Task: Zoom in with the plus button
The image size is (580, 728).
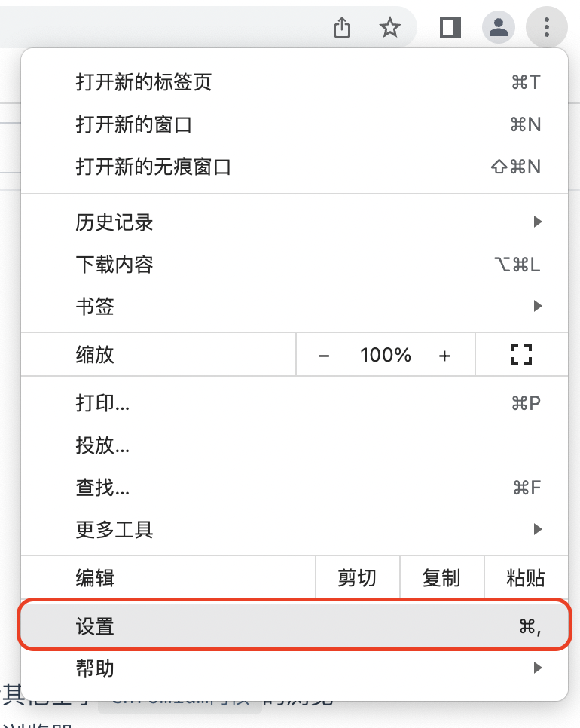Action: (x=444, y=356)
